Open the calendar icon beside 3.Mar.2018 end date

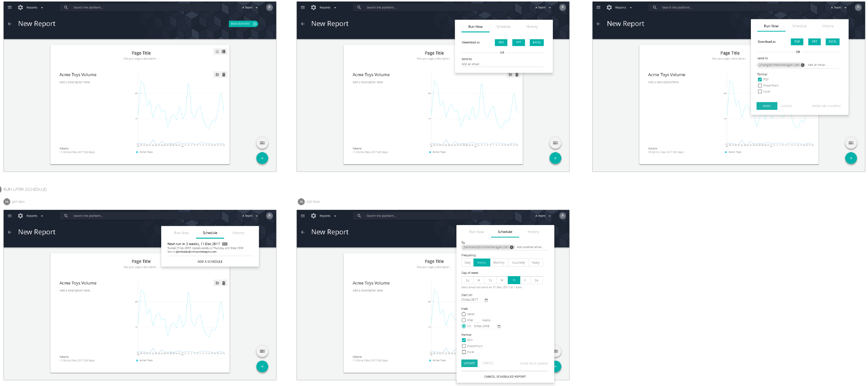pyautogui.click(x=499, y=327)
